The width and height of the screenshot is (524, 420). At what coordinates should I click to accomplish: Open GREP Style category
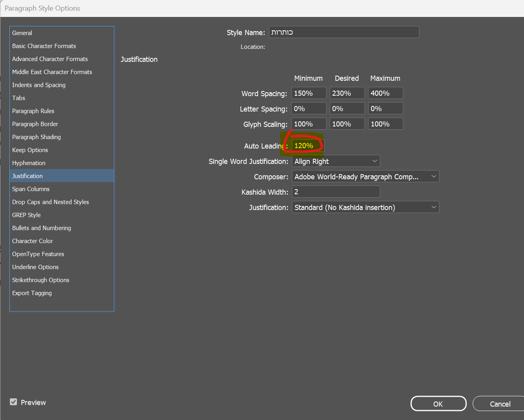coord(62,215)
